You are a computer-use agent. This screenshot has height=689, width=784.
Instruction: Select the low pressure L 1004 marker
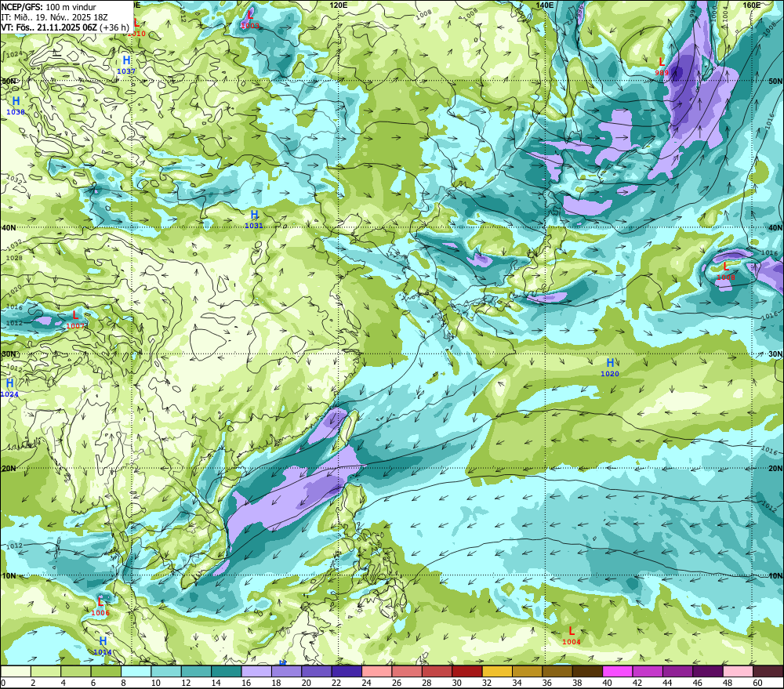click(572, 636)
